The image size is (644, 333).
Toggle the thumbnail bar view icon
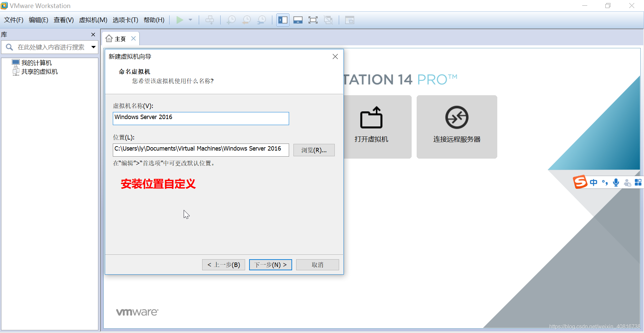point(298,20)
